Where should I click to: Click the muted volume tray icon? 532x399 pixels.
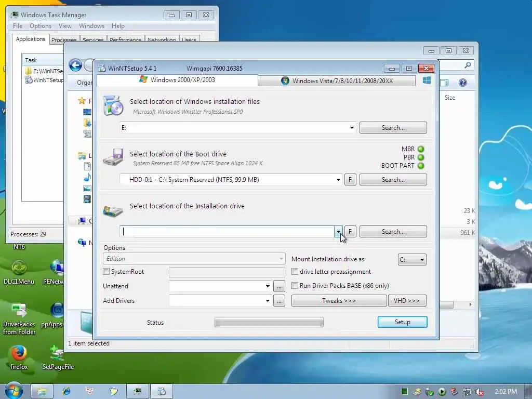pos(480,392)
